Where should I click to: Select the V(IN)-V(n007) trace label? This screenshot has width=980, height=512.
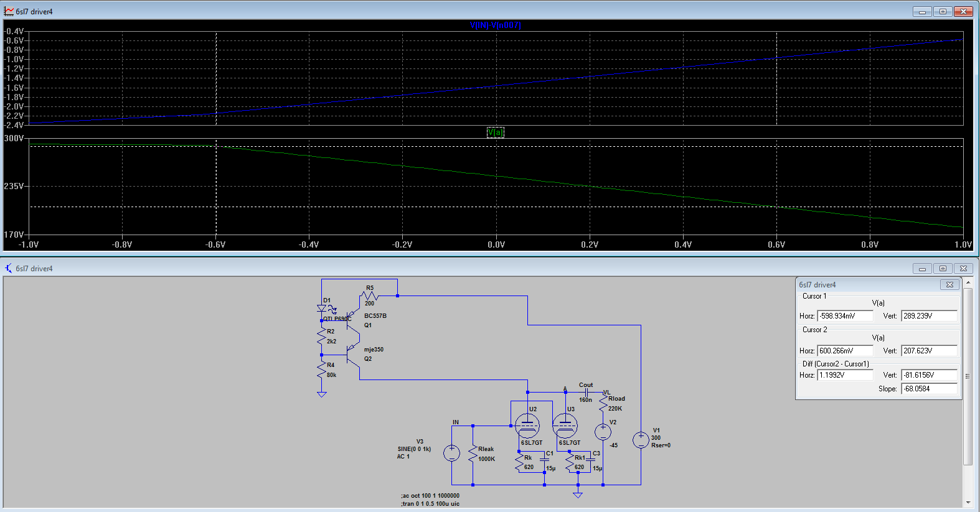[495, 26]
